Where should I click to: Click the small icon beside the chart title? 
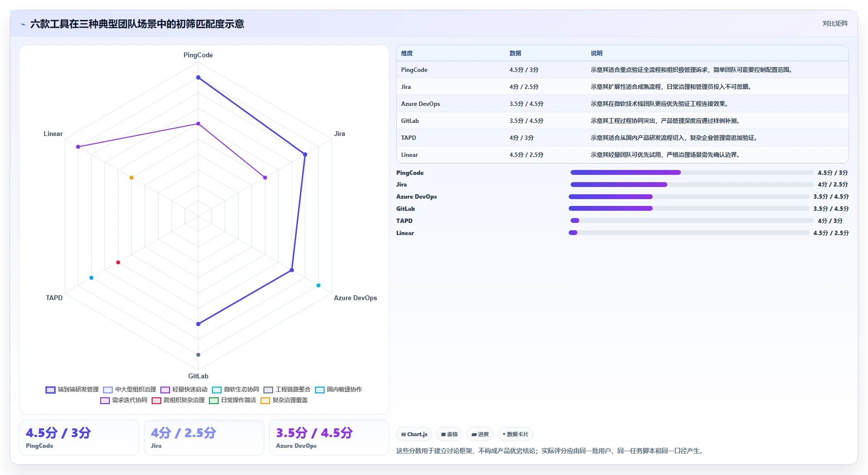click(x=23, y=24)
